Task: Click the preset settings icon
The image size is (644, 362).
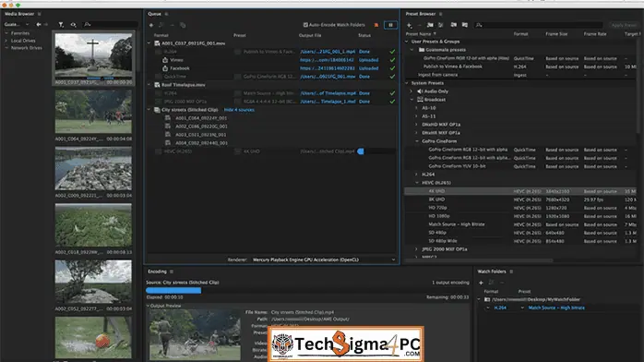Action: pos(441,25)
